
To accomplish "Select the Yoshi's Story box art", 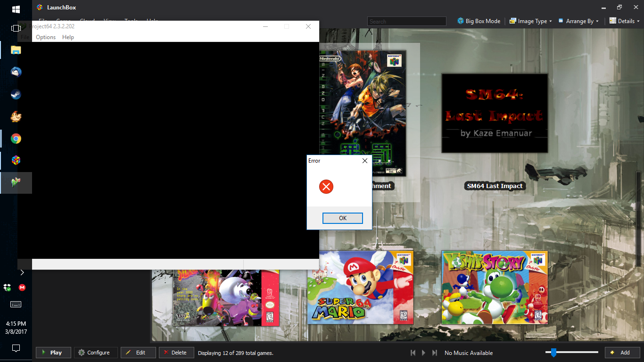I will [x=495, y=288].
